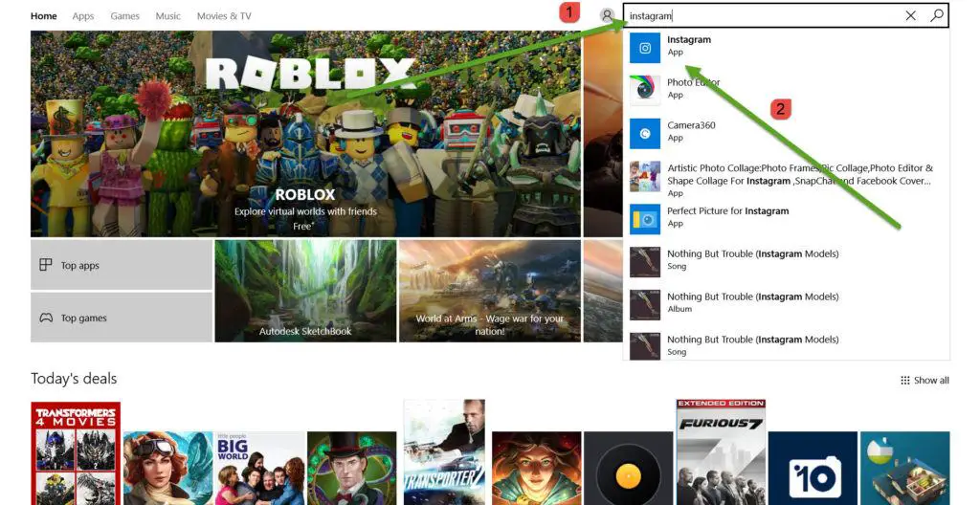This screenshot has height=505, width=980.
Task: Click the Camera360 app icon
Action: click(645, 133)
